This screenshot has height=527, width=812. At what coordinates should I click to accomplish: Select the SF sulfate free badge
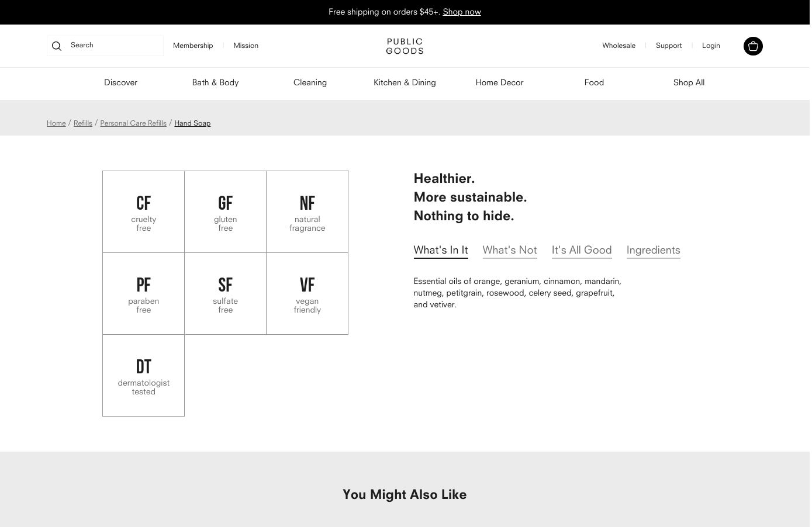click(x=225, y=294)
